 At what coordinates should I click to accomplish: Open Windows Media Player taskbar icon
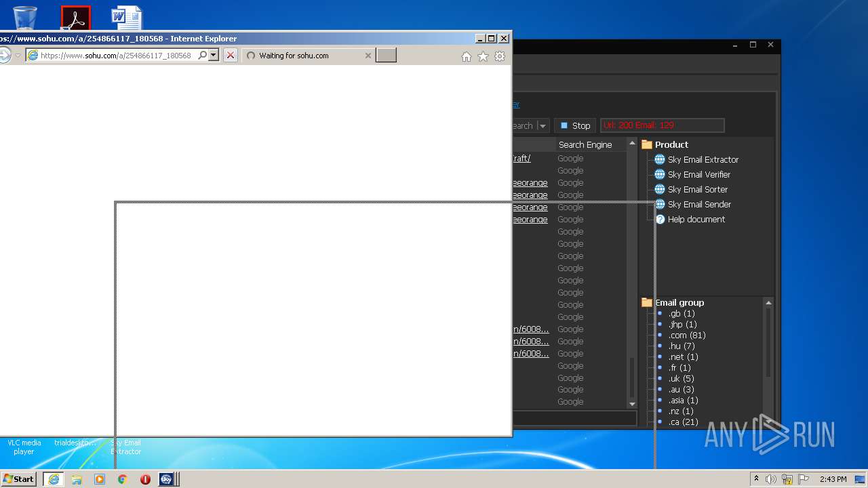click(100, 479)
